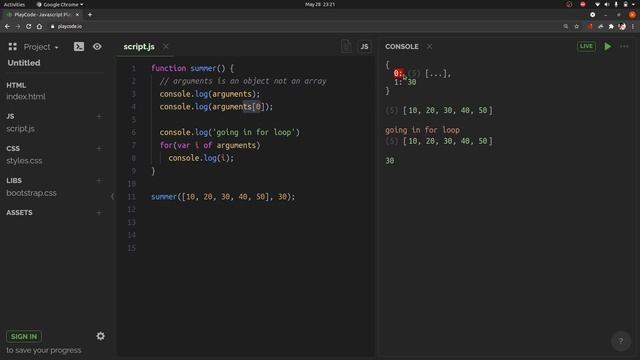The image size is (640, 360).
Task: Select the PlayCode browser tab
Action: pyautogui.click(x=42, y=14)
